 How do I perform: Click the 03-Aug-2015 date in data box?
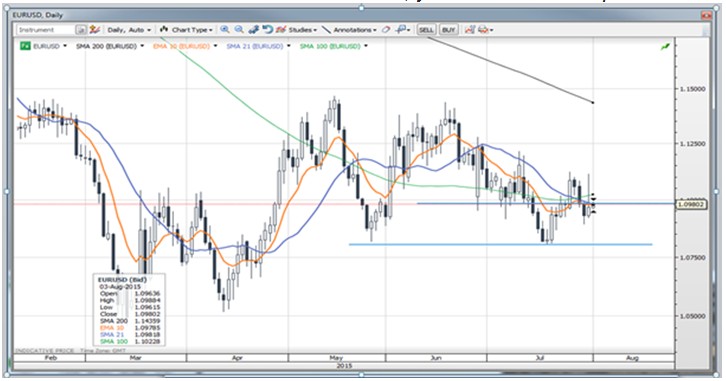click(120, 287)
